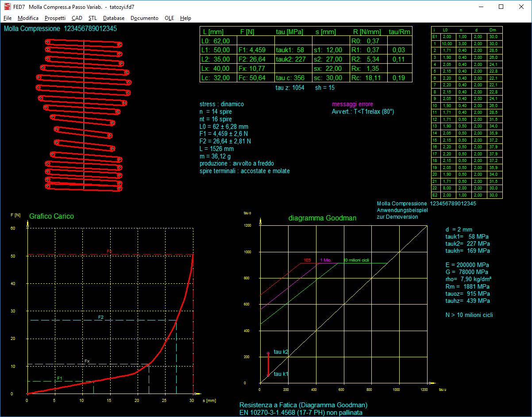Screen dimensions: 532x417
Task: Maximize the FED7 window
Action: (501, 7)
